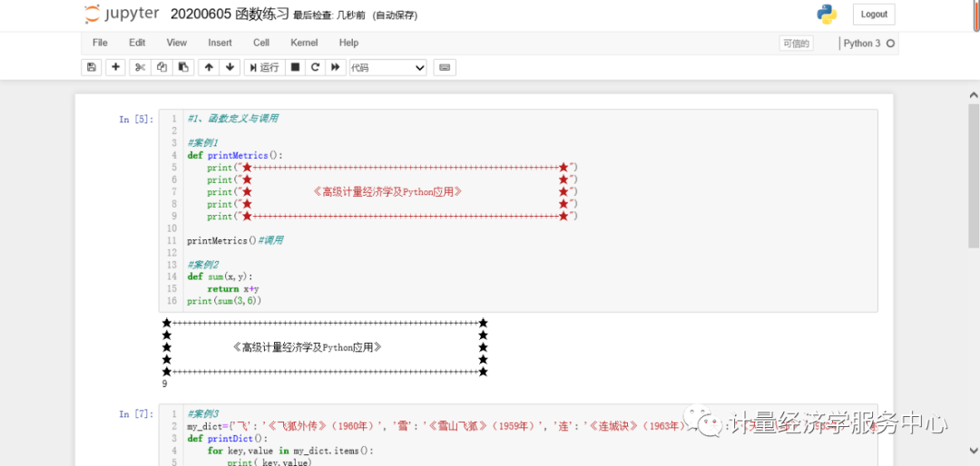Image resolution: width=980 pixels, height=466 pixels.
Task: Click the scrollbar up arrow
Action: [973, 95]
